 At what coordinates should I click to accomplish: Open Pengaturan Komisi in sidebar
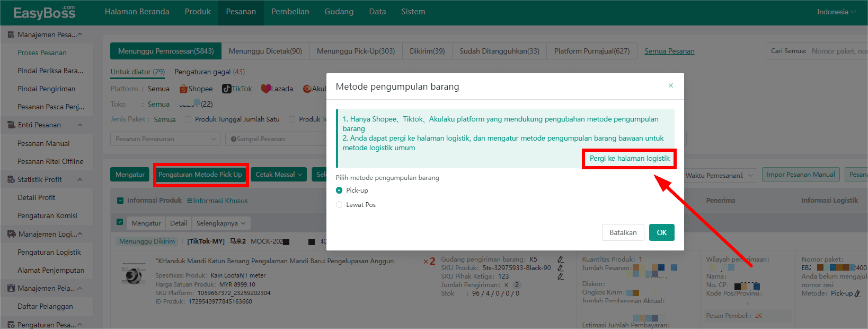(47, 215)
